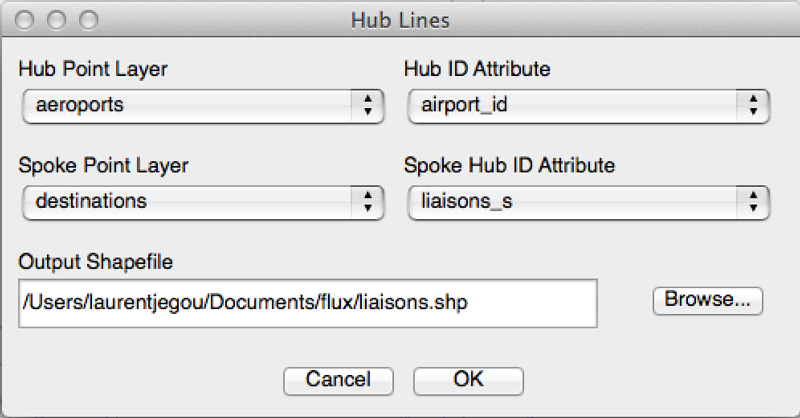Click the up-down arrows on destinations selector
The width and height of the screenshot is (800, 418).
[368, 201]
